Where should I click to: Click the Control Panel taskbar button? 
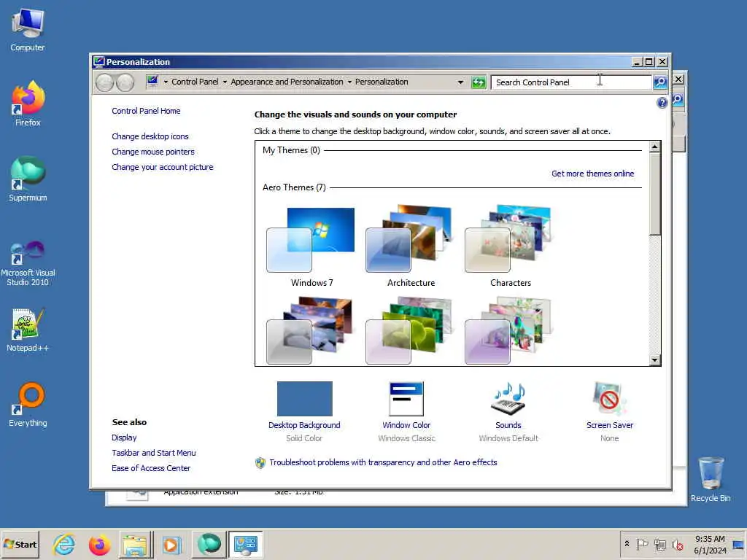click(246, 544)
